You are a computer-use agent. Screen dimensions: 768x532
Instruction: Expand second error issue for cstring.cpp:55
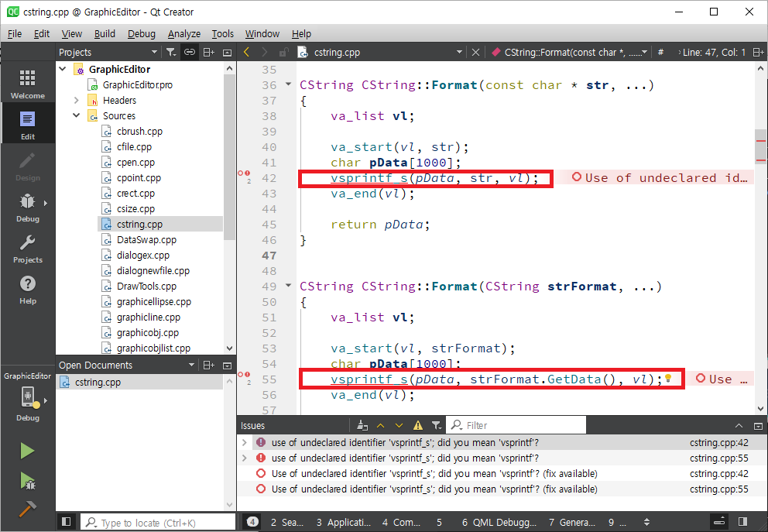point(245,458)
